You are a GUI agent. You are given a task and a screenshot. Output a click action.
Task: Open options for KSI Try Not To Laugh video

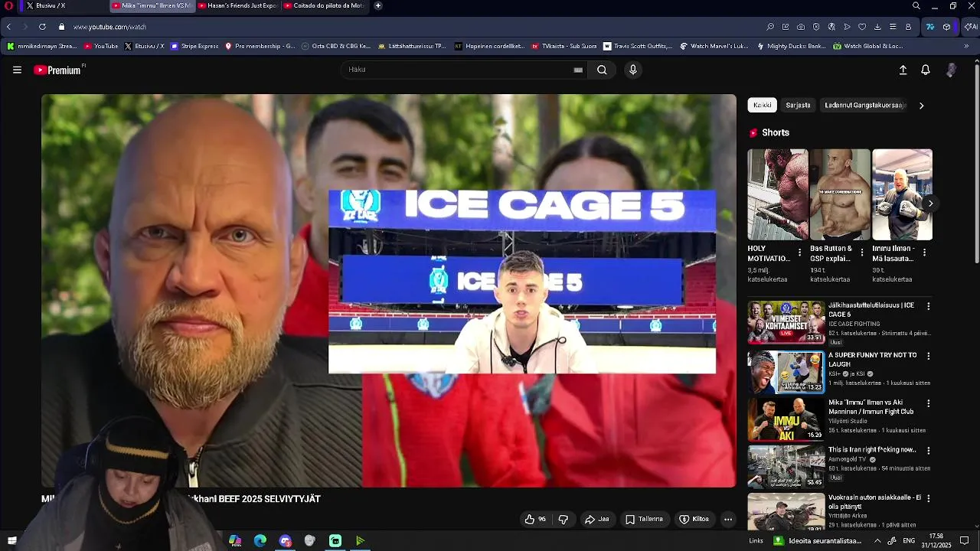point(929,356)
